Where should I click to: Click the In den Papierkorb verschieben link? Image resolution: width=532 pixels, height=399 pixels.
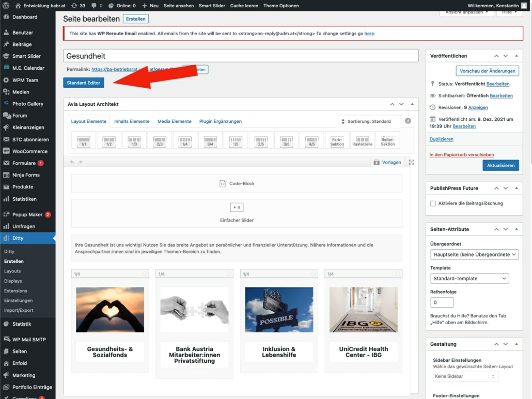[x=461, y=154]
